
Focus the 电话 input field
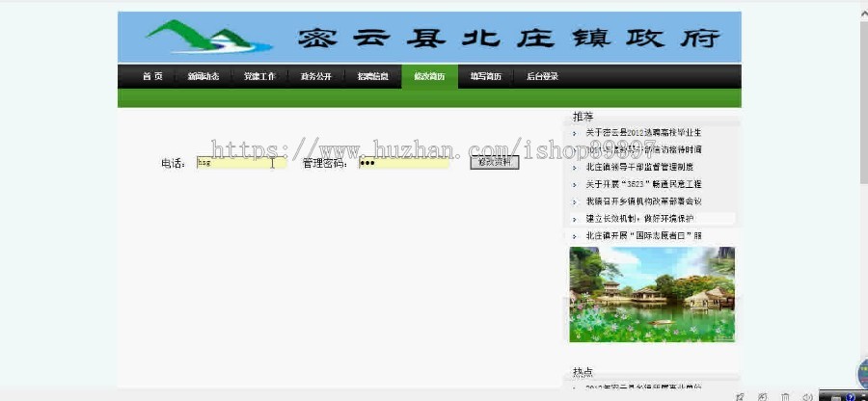(x=241, y=163)
